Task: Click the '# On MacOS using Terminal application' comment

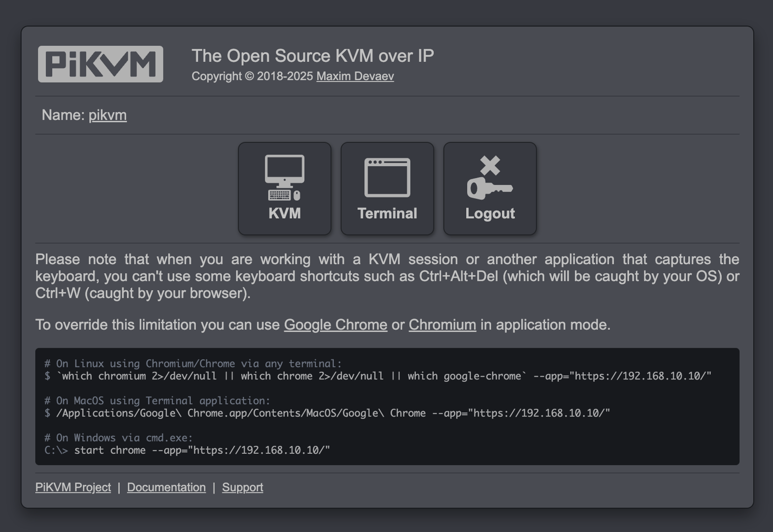Action: (x=157, y=401)
